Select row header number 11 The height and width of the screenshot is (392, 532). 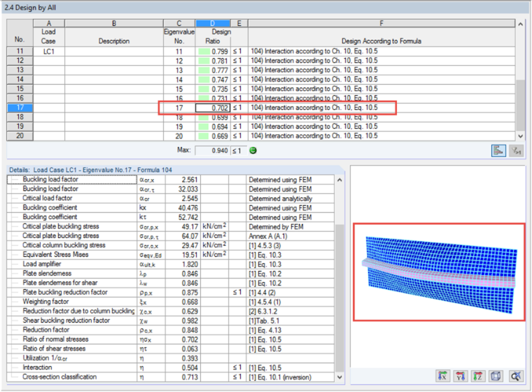pyautogui.click(x=20, y=51)
